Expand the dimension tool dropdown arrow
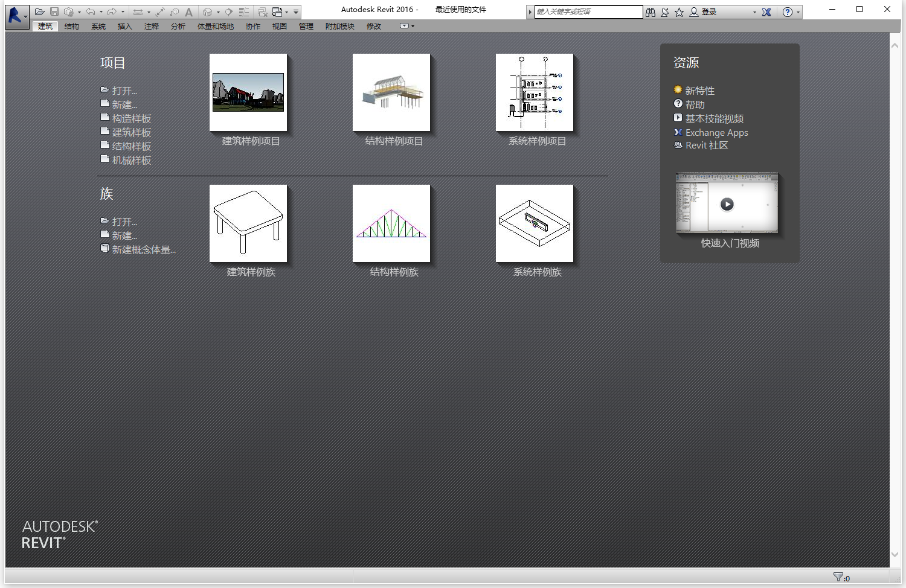Viewport: 906px width, 588px height. [x=149, y=12]
